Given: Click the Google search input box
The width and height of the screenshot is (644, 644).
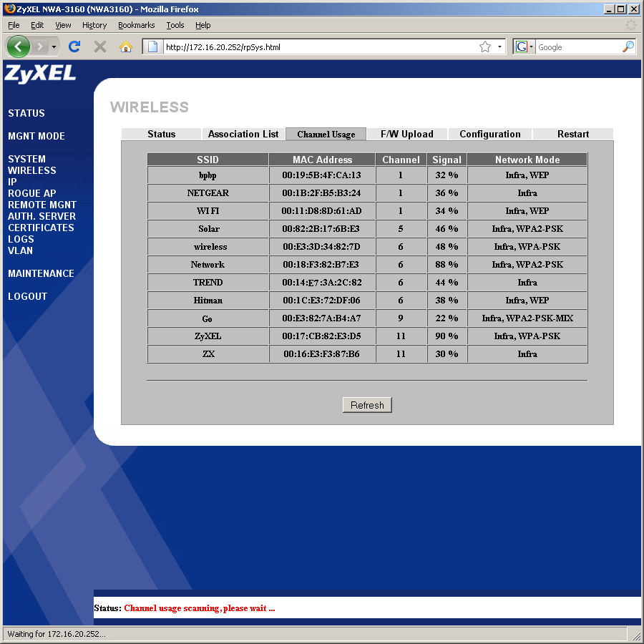Looking at the screenshot, I should 578,47.
